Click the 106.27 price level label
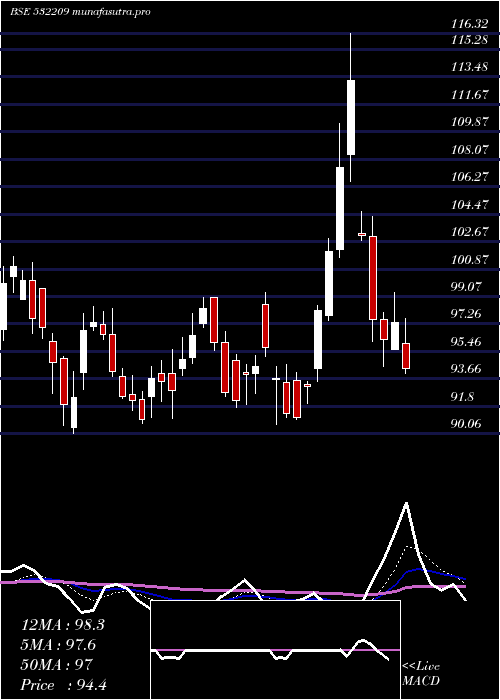Screen dimensions: 500x700 469,177
